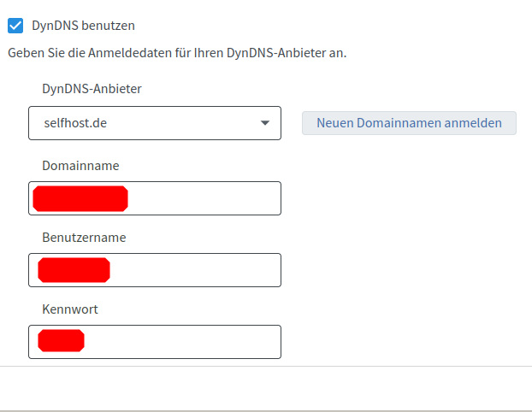The image size is (532, 412).
Task: Click the redacted value in the Benutzername field
Action: coord(74,270)
